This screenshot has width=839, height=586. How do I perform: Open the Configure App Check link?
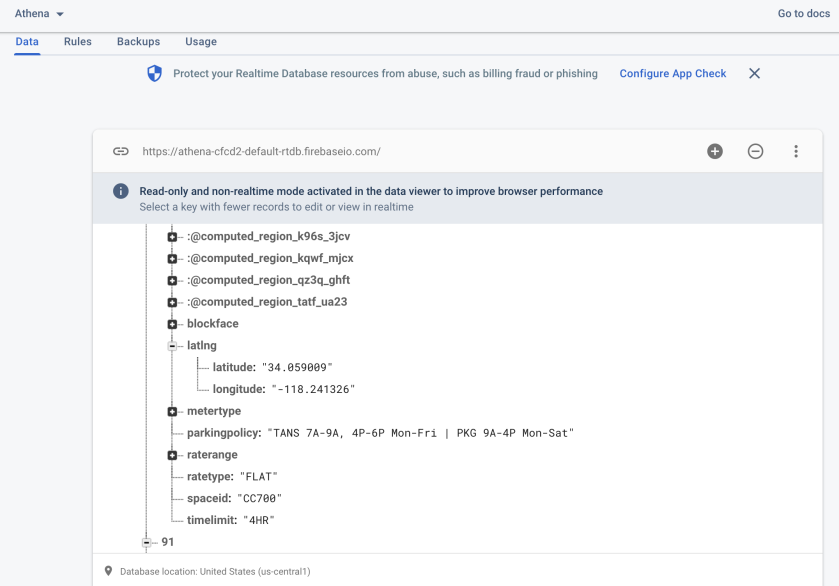(673, 73)
